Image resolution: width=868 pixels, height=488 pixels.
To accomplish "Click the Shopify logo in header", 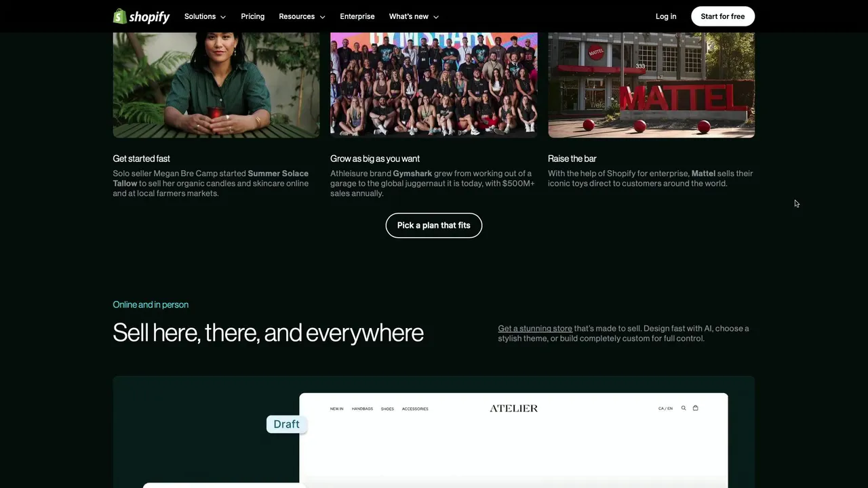I will pos(141,16).
